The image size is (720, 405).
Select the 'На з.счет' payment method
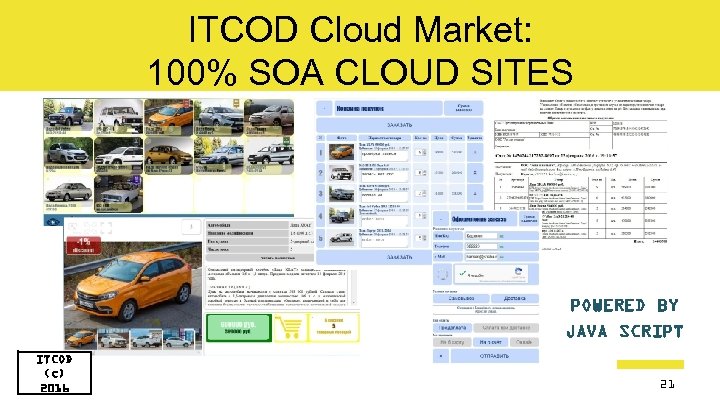coord(490,342)
